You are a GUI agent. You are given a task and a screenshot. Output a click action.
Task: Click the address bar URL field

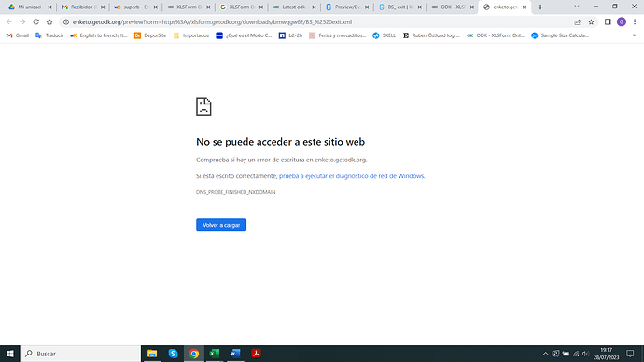(320, 22)
